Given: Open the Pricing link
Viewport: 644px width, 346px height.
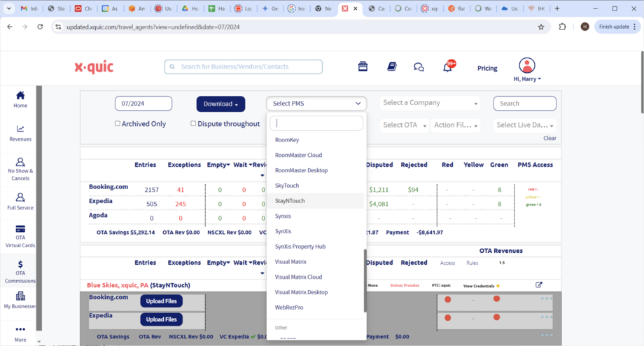Looking at the screenshot, I should tap(487, 68).
